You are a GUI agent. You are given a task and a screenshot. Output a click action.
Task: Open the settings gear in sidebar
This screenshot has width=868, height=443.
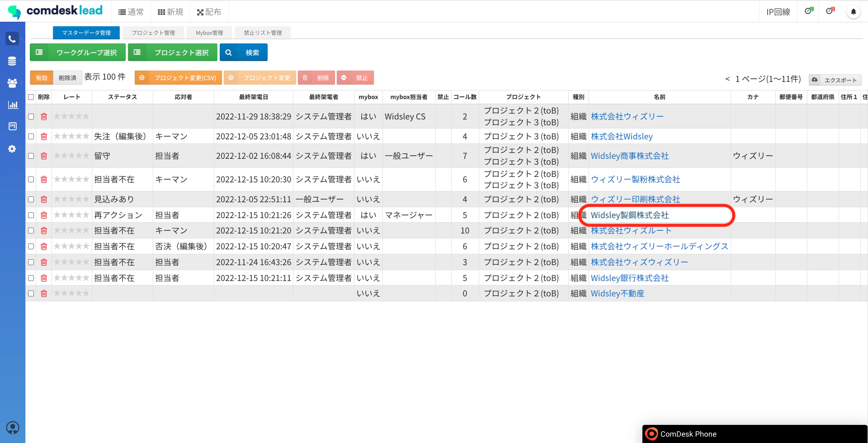tap(12, 149)
